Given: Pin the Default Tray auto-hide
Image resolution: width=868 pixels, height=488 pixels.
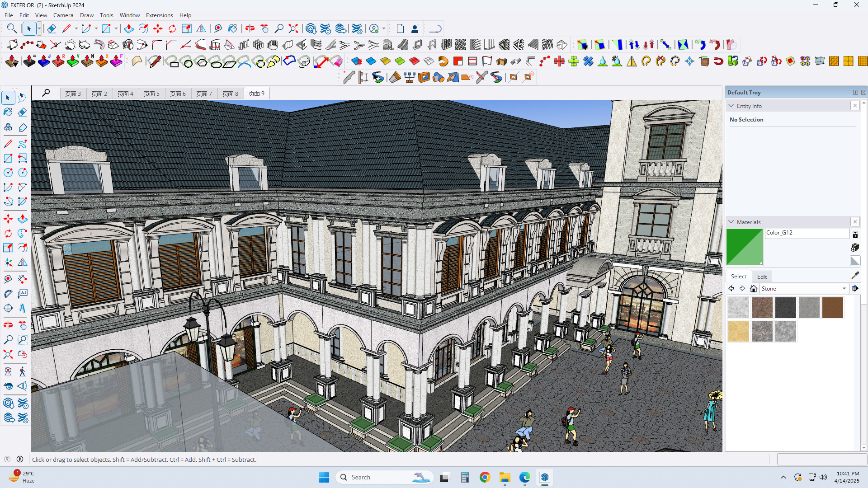Looking at the screenshot, I should (x=855, y=92).
